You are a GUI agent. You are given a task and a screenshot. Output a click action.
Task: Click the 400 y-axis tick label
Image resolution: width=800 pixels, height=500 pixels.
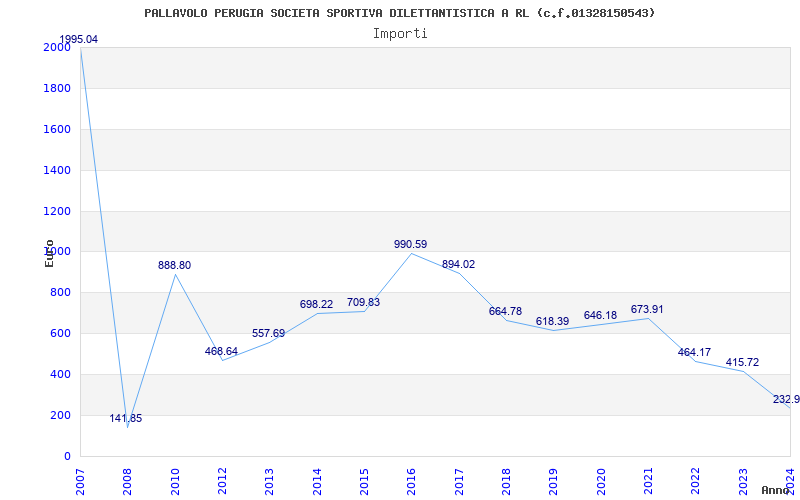61,374
